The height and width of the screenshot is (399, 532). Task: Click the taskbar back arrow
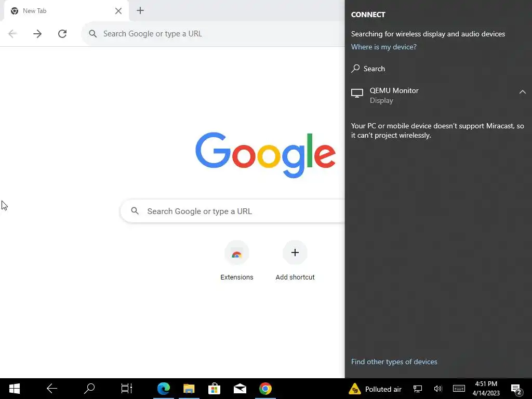point(52,389)
